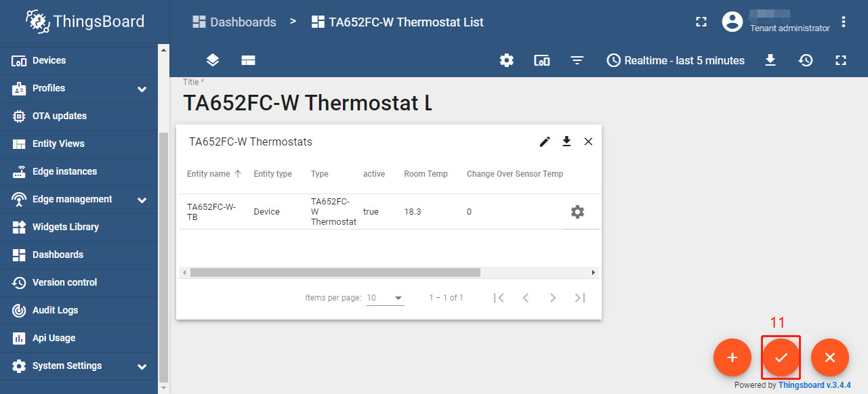The width and height of the screenshot is (868, 394).
Task: Edit the TA652FC-W Thermostats widget
Action: point(545,141)
